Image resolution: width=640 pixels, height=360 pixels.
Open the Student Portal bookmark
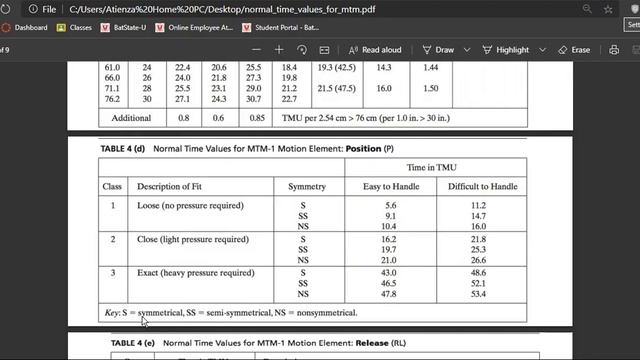(281, 27)
